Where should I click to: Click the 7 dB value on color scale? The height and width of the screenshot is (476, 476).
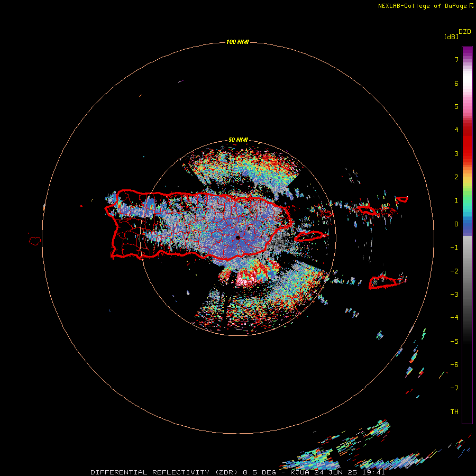pos(456,59)
